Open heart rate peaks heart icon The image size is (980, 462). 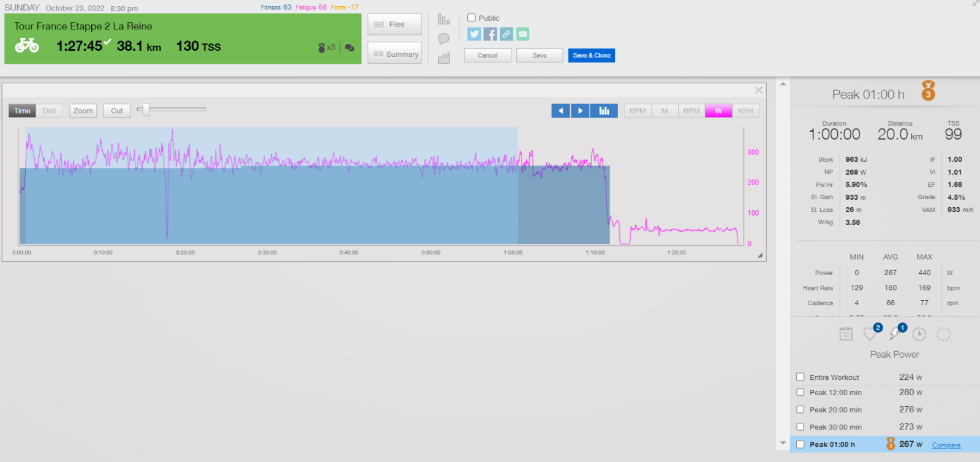pyautogui.click(x=870, y=334)
